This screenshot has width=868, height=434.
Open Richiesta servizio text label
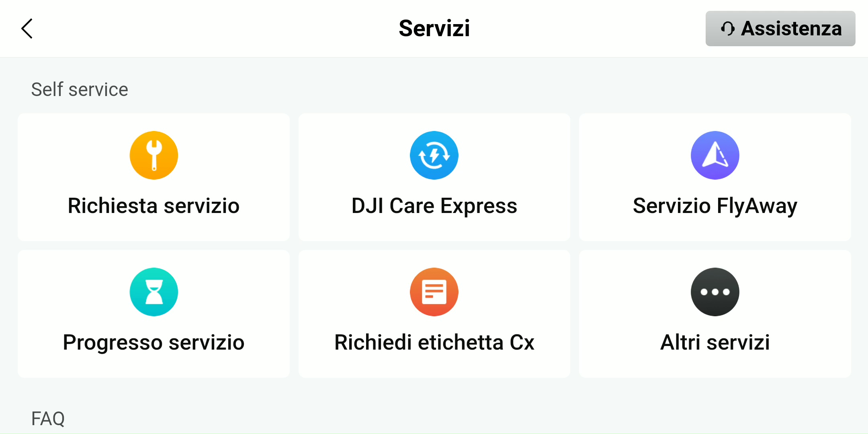coord(154,206)
